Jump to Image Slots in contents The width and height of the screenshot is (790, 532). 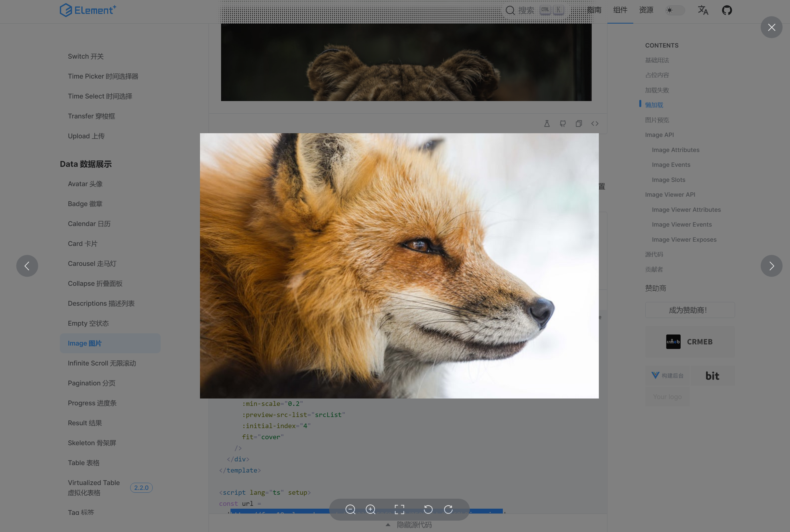(668, 180)
